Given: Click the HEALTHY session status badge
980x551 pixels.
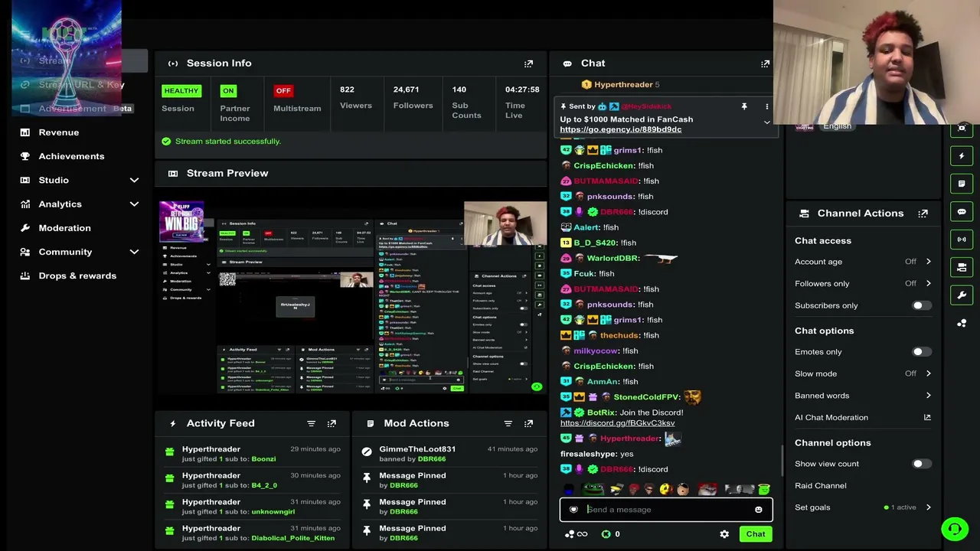Looking at the screenshot, I should coord(181,90).
